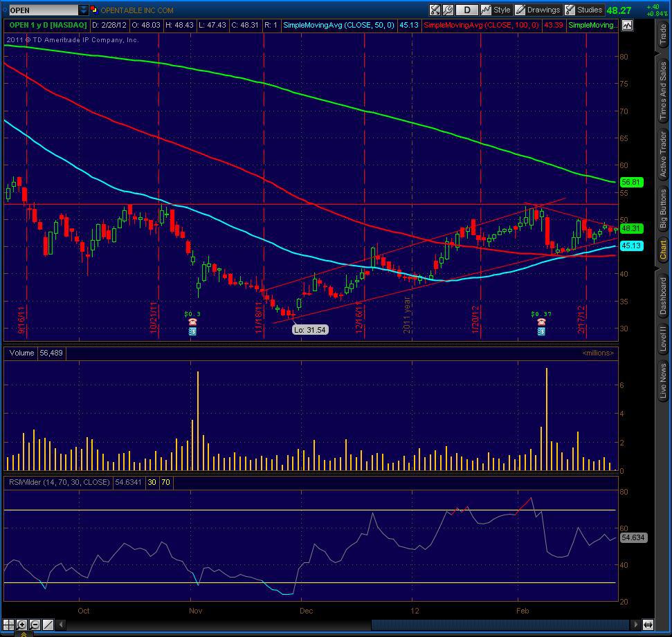Click the RSI oversold level value 30
The image size is (672, 637).
pos(152,482)
